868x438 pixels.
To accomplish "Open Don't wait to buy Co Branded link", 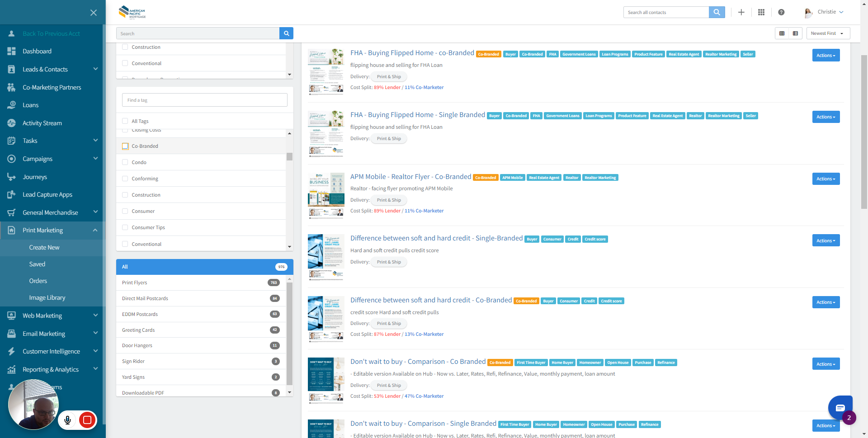I will (418, 362).
